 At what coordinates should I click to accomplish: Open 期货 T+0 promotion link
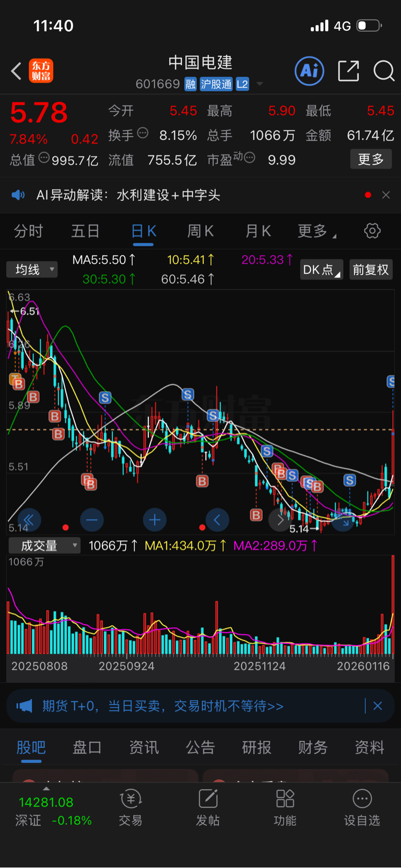(x=163, y=706)
